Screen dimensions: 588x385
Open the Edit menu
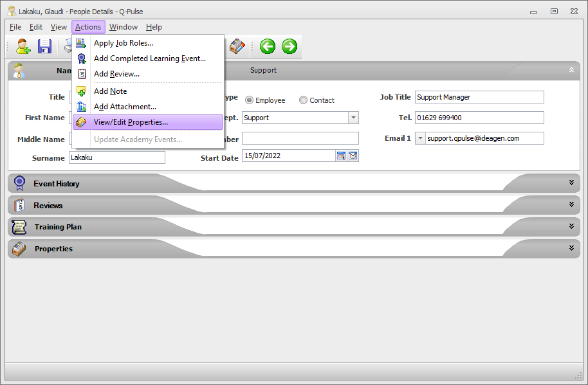tap(36, 27)
